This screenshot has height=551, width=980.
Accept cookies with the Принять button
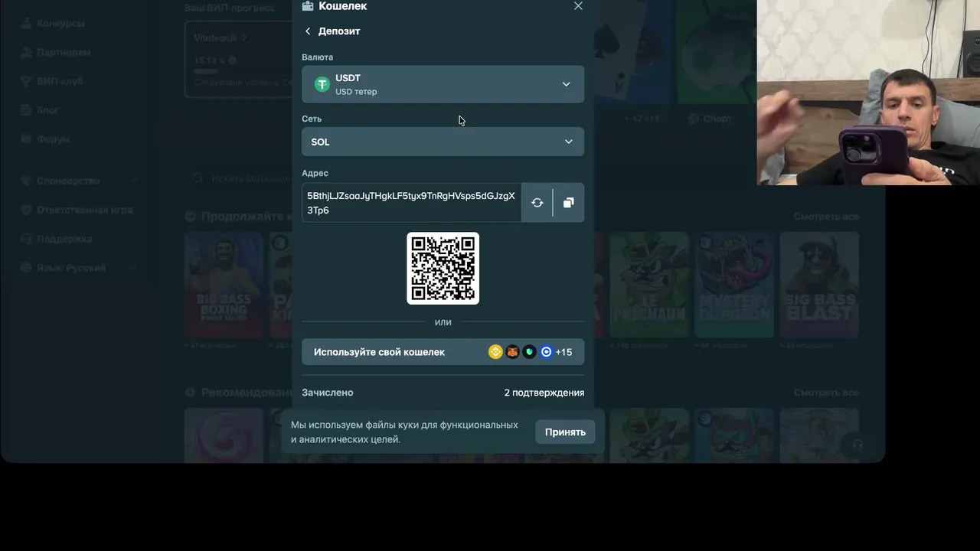565,432
